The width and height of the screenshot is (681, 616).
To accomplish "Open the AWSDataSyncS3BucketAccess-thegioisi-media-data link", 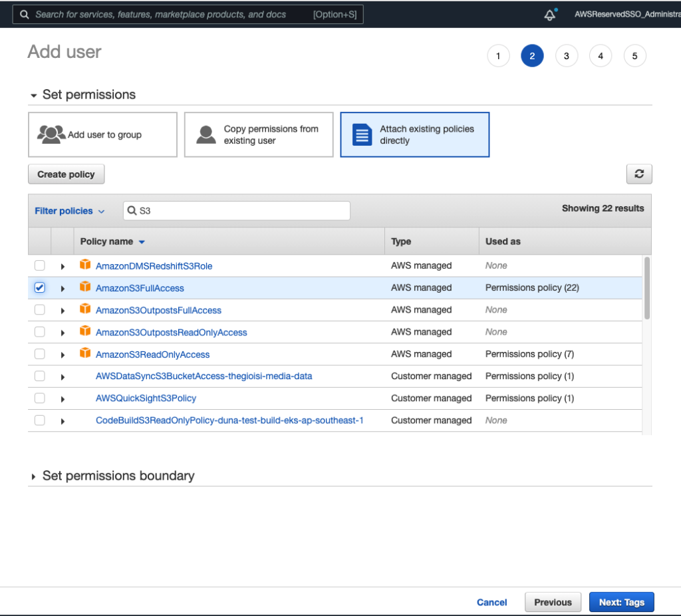I will pyautogui.click(x=204, y=377).
